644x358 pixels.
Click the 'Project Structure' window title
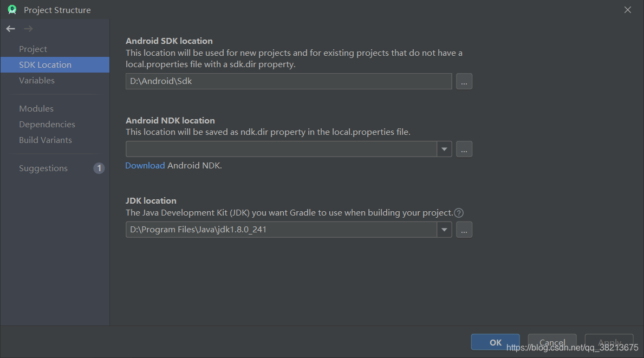pos(57,10)
